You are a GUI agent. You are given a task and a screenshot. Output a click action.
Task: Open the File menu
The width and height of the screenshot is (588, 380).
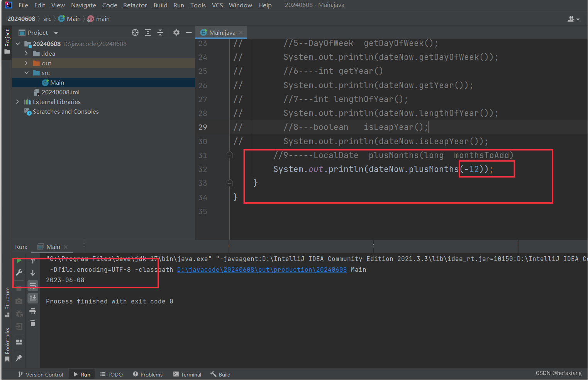pyautogui.click(x=23, y=5)
